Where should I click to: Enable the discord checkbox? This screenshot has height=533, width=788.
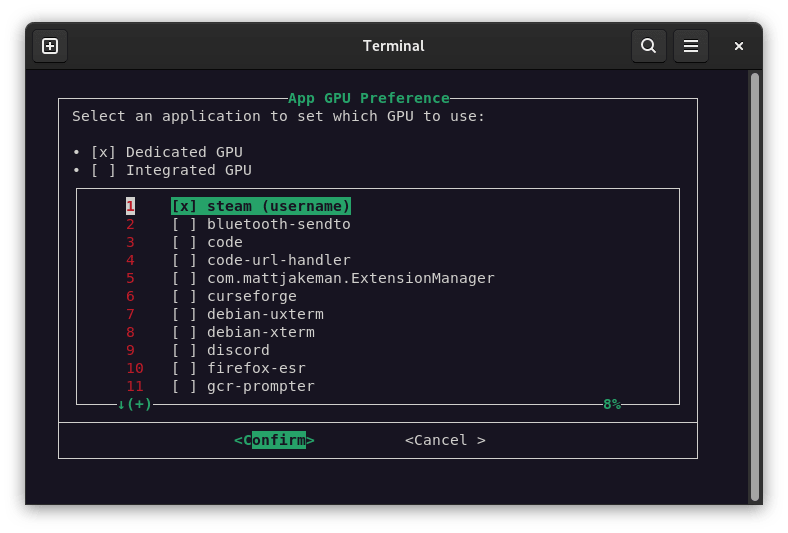184,350
